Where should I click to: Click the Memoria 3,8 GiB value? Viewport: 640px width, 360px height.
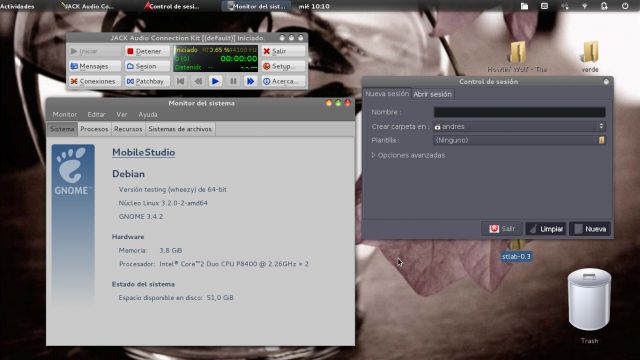171,250
